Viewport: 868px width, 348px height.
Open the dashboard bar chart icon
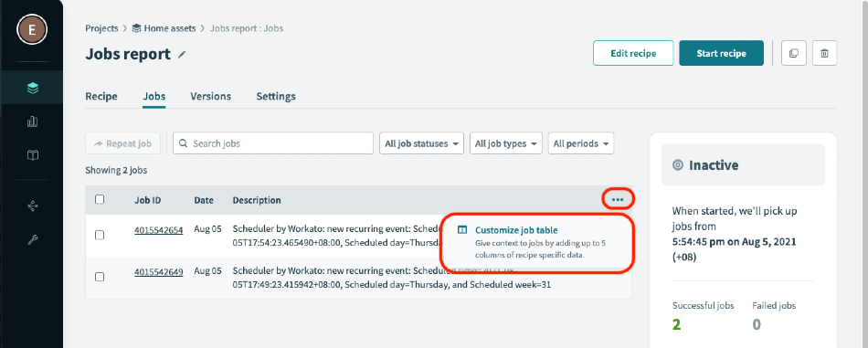pos(33,121)
